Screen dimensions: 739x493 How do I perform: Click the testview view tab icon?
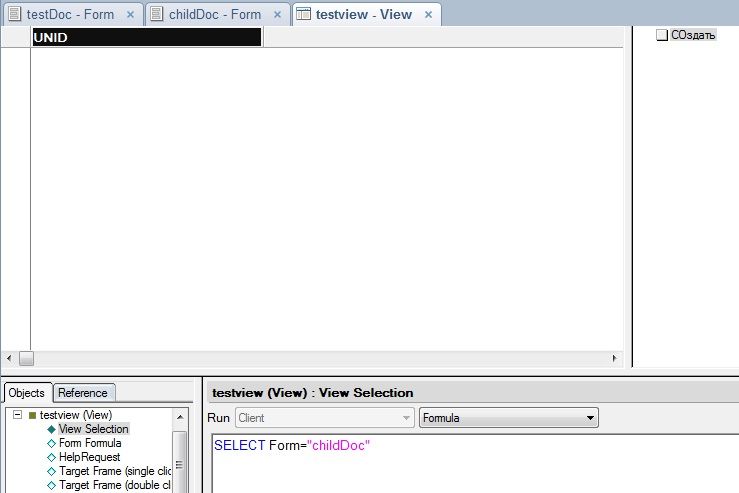point(303,15)
